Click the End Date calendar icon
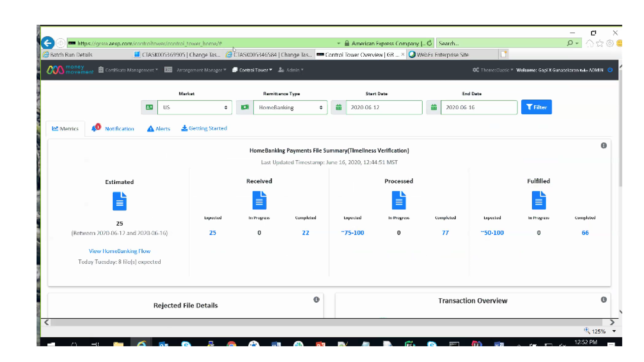 [433, 107]
